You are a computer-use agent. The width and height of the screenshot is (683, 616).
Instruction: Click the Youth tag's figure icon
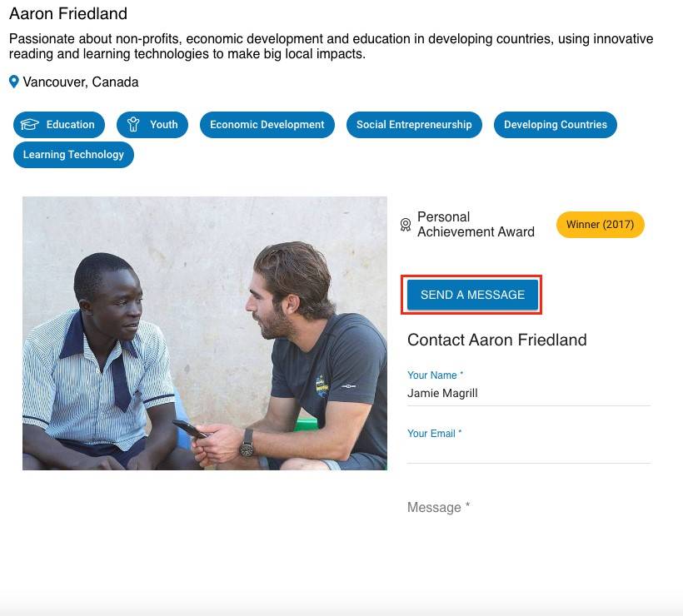tap(133, 125)
